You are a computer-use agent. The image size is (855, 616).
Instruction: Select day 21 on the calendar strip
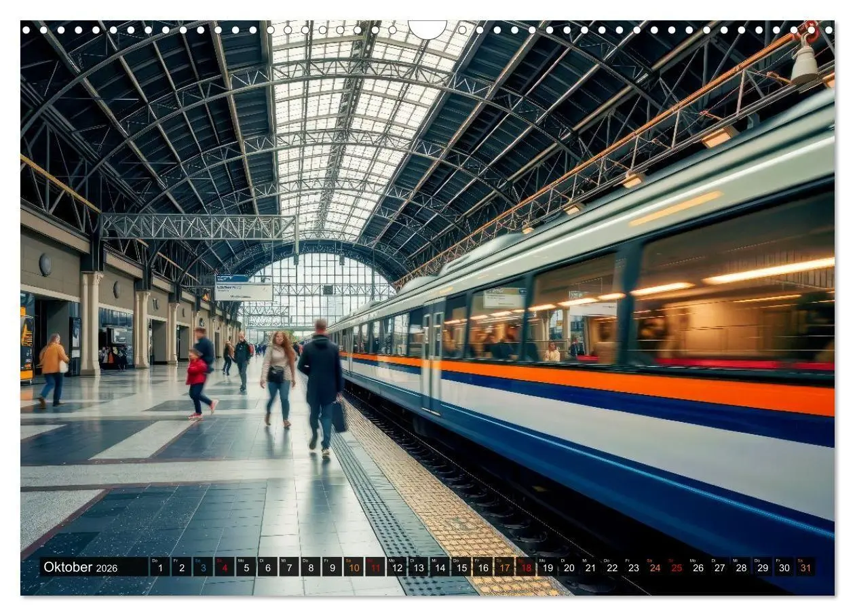tap(590, 567)
